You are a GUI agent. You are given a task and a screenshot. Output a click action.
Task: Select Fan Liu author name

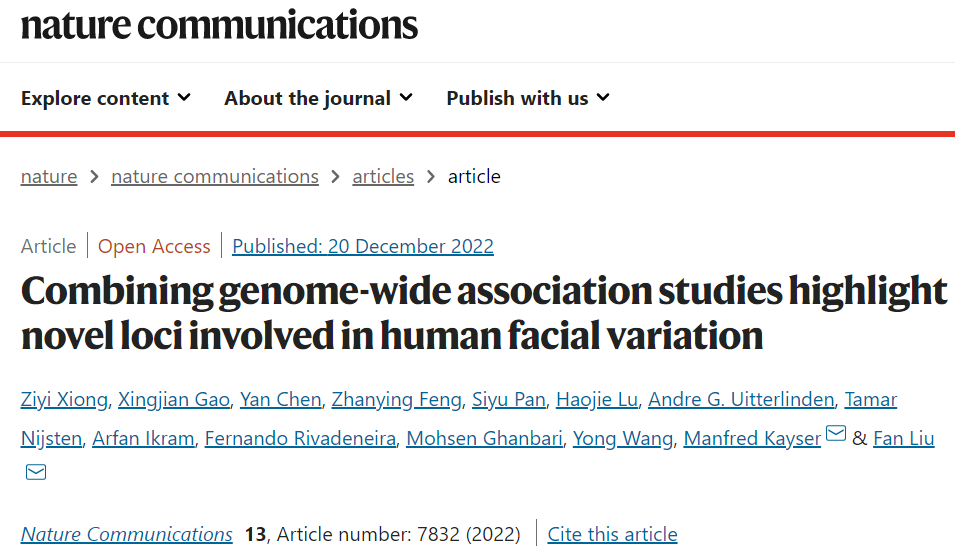(904, 439)
